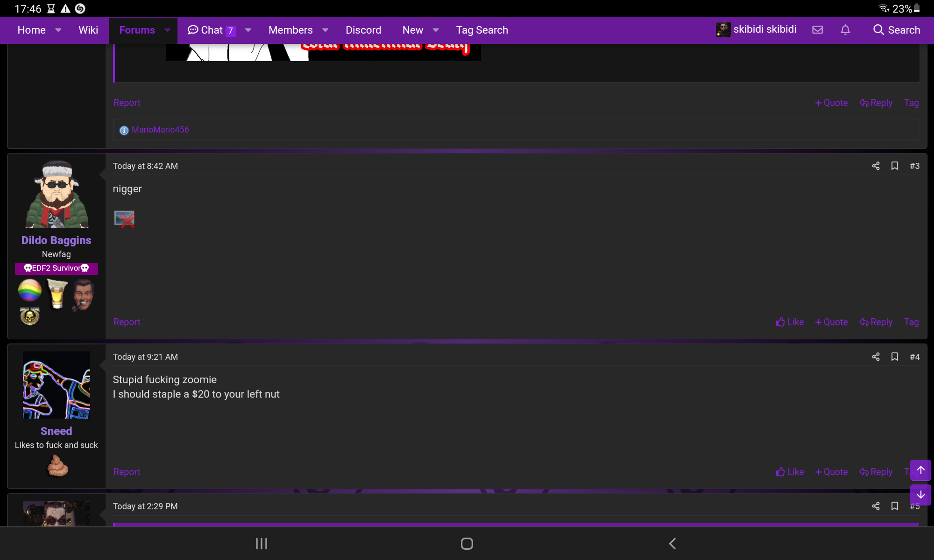Screen dimensions: 934x560
Task: Bookmark post #4
Action: click(x=895, y=357)
